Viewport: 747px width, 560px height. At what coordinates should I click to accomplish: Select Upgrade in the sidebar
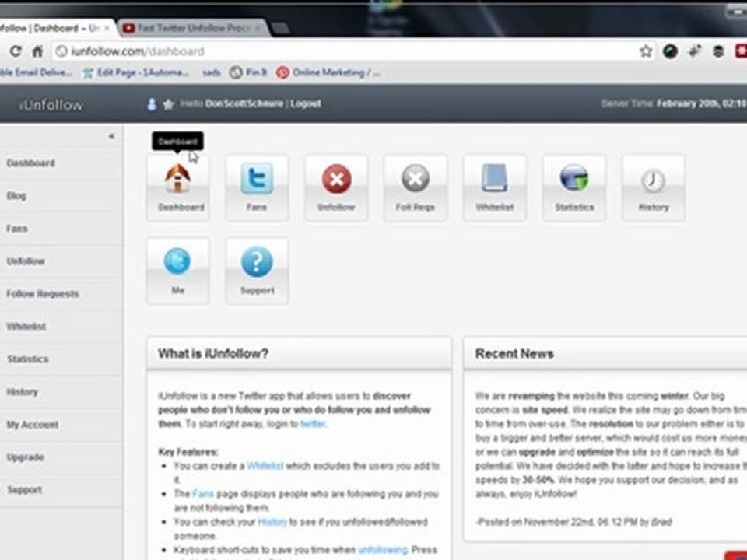[x=61, y=457]
